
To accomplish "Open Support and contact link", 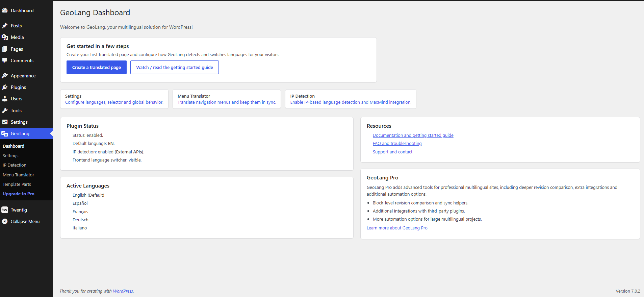I will pos(392,152).
